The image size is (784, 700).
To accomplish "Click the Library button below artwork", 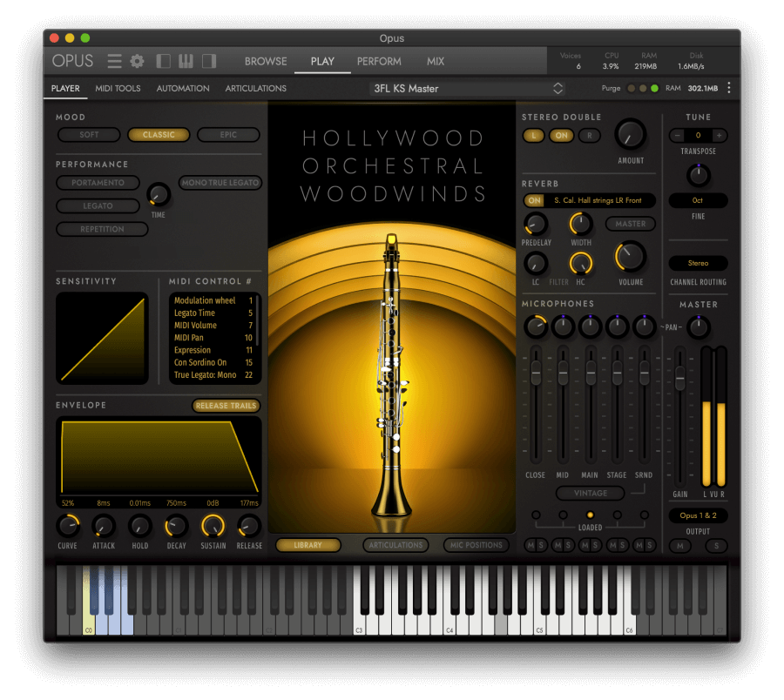I will (x=308, y=545).
